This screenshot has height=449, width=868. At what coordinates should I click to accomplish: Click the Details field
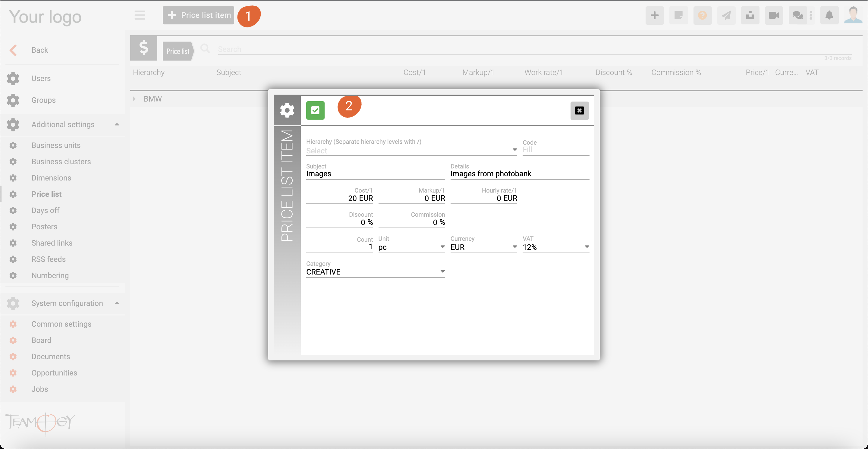(x=520, y=174)
